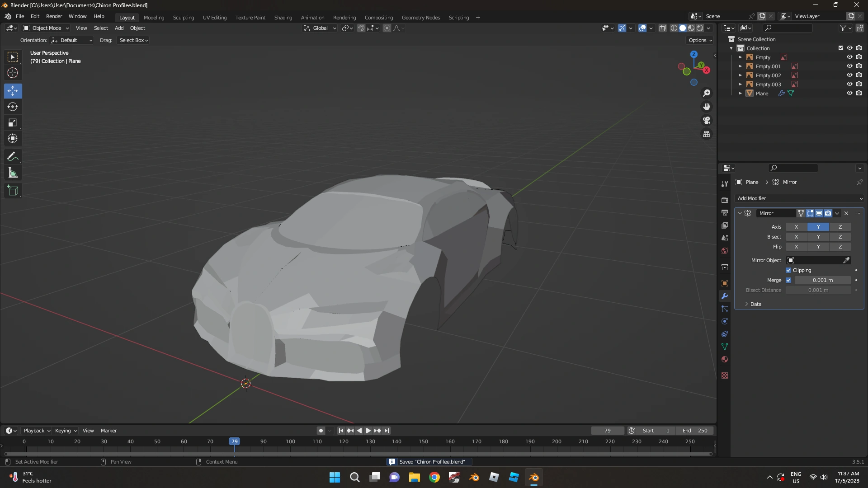Open the Material properties tab icon
This screenshot has height=488, width=868.
pyautogui.click(x=725, y=360)
